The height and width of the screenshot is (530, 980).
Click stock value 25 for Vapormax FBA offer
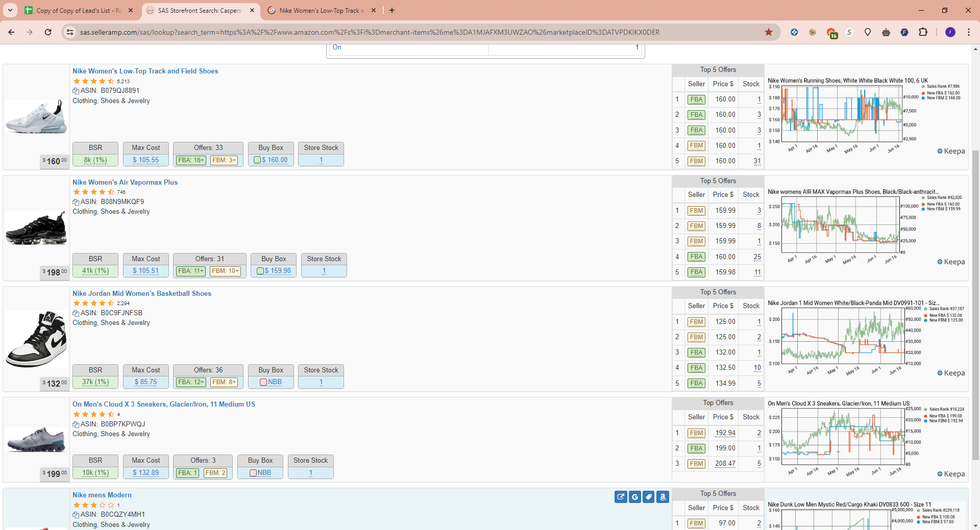point(757,257)
